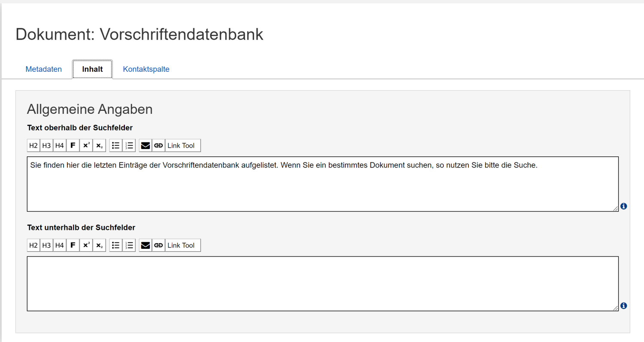Apply subscript formatting in the lower toolbar
The image size is (644, 342).
point(99,245)
